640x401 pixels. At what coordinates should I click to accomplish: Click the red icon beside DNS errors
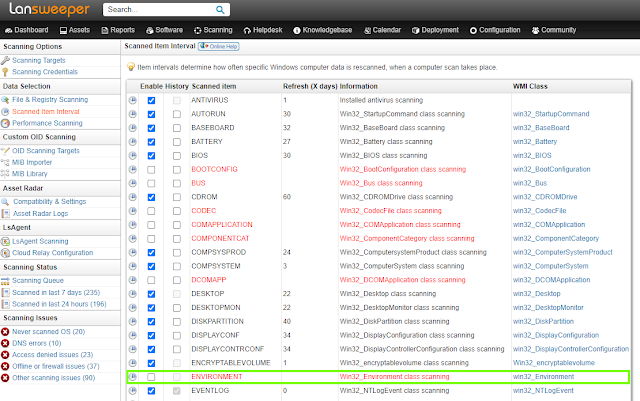tap(5, 343)
